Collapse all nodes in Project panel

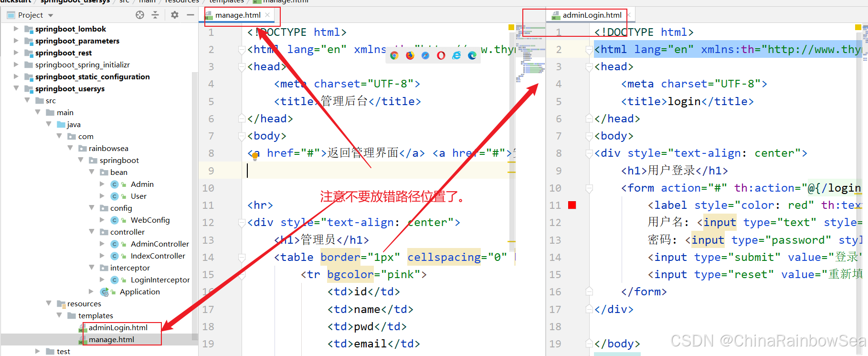click(155, 15)
